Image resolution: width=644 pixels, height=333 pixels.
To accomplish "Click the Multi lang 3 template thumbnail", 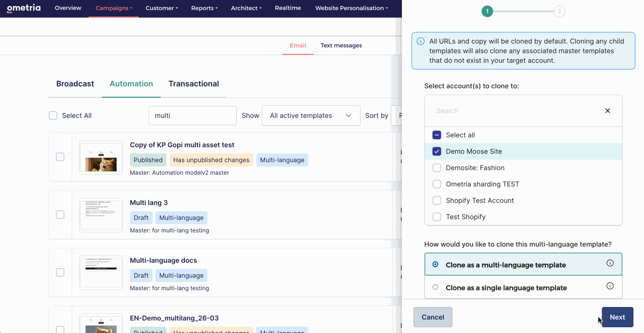I will click(101, 215).
